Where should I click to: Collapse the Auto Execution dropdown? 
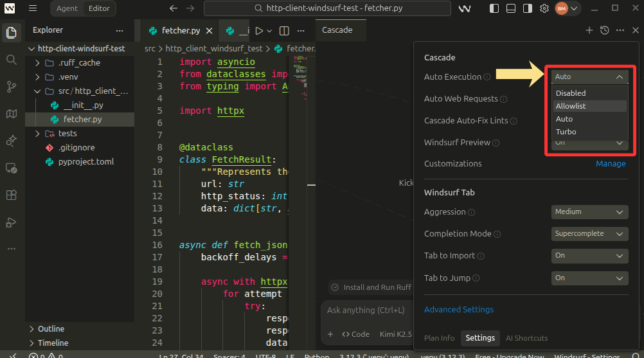(x=589, y=76)
